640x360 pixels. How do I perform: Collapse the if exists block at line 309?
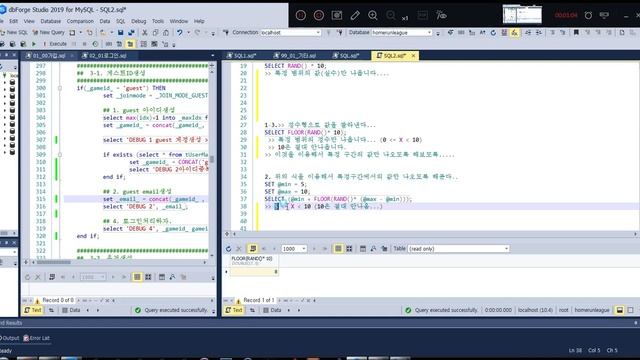click(x=60, y=155)
